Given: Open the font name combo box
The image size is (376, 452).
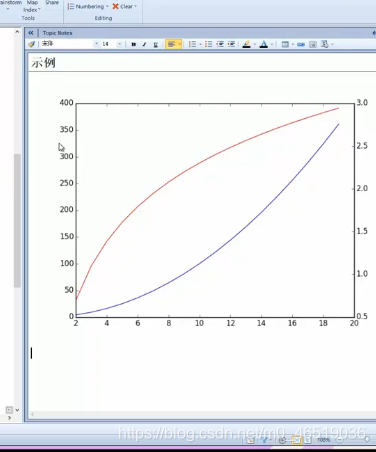Looking at the screenshot, I should click(x=70, y=44).
